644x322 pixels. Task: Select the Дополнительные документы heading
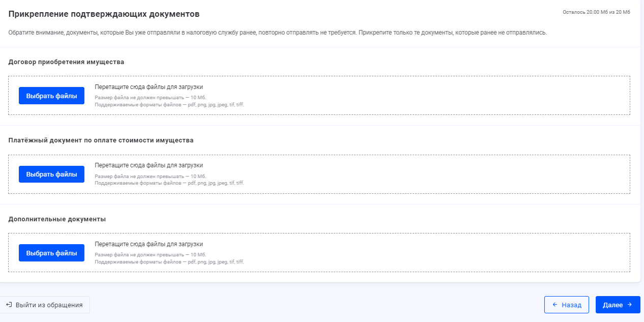[57, 219]
